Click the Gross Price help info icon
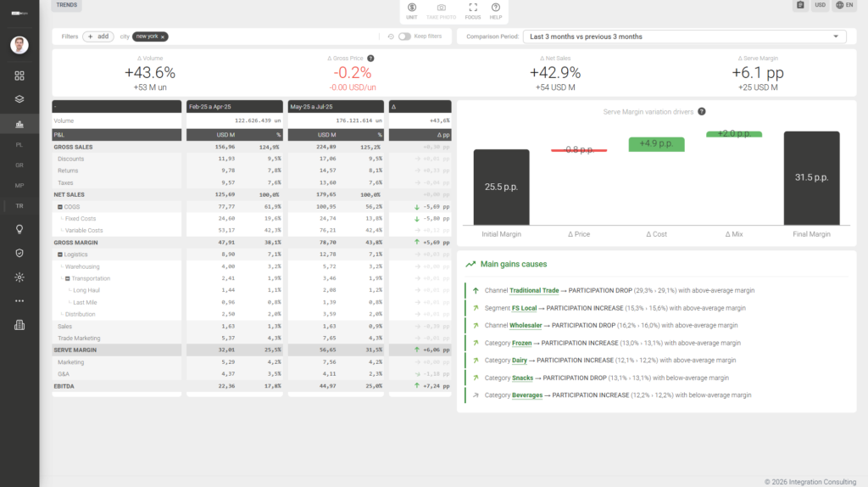Image resolution: width=868 pixels, height=487 pixels. point(371,59)
